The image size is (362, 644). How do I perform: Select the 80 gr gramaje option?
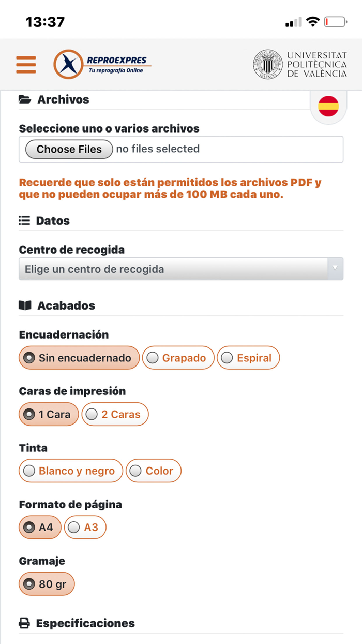click(x=47, y=583)
